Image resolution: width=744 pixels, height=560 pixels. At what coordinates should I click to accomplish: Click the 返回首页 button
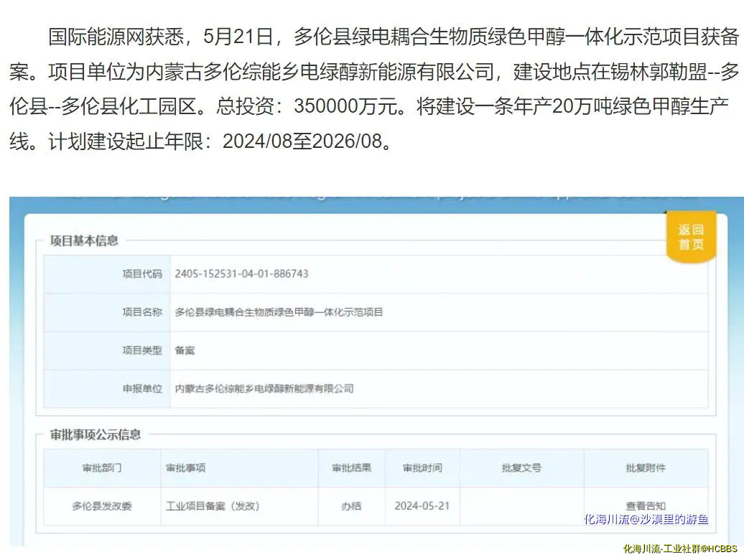[691, 237]
